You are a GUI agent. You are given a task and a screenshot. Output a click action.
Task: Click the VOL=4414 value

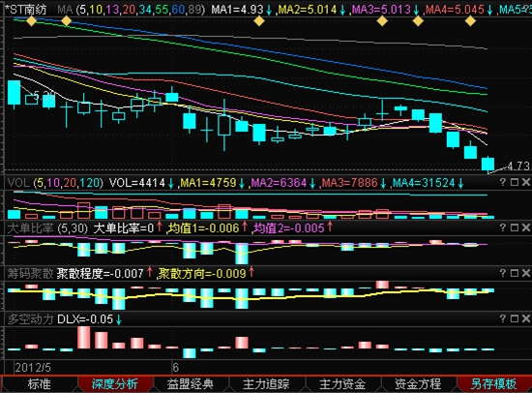(137, 183)
